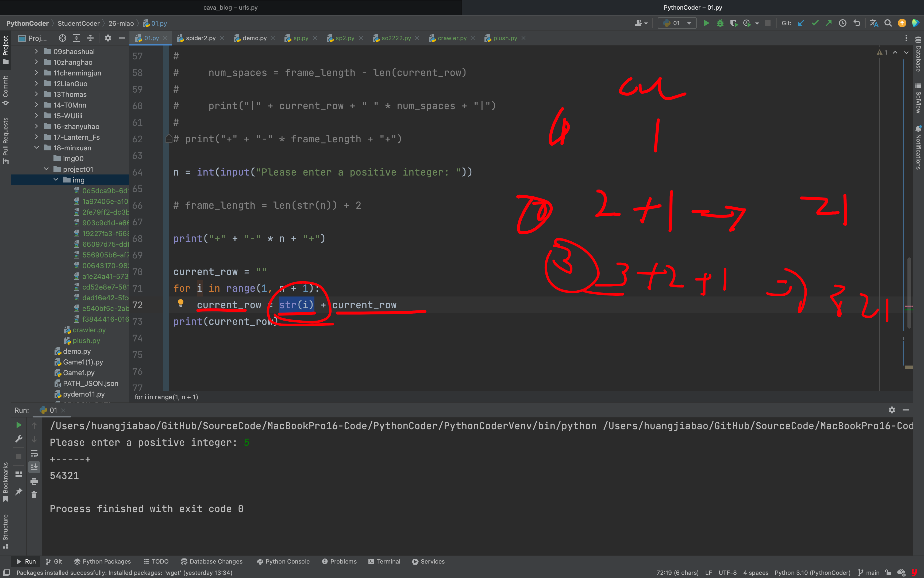This screenshot has height=578, width=924.
Task: Expand the 16-zhanyuhao folder
Action: [36, 126]
